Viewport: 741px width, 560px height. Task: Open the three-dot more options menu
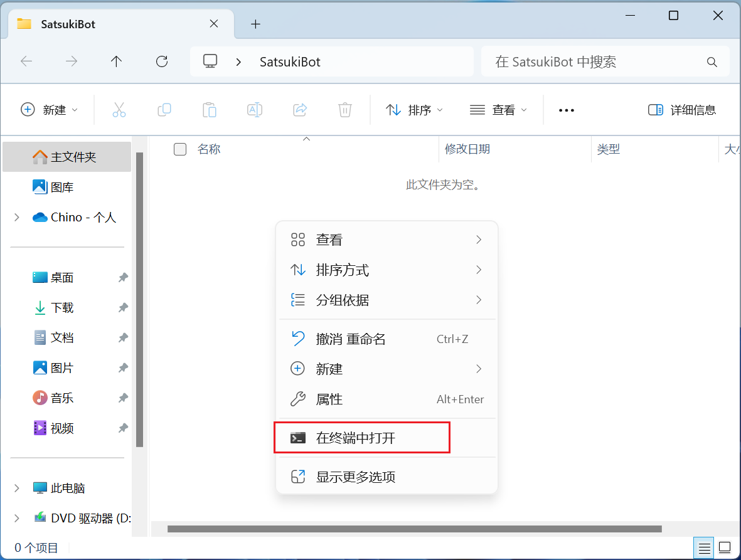click(566, 110)
